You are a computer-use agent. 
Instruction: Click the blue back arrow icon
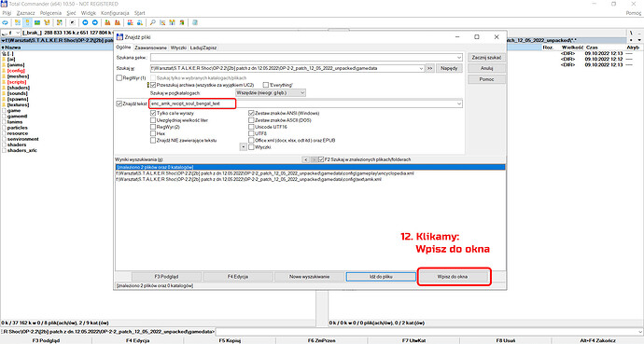pyautogui.click(x=85, y=22)
